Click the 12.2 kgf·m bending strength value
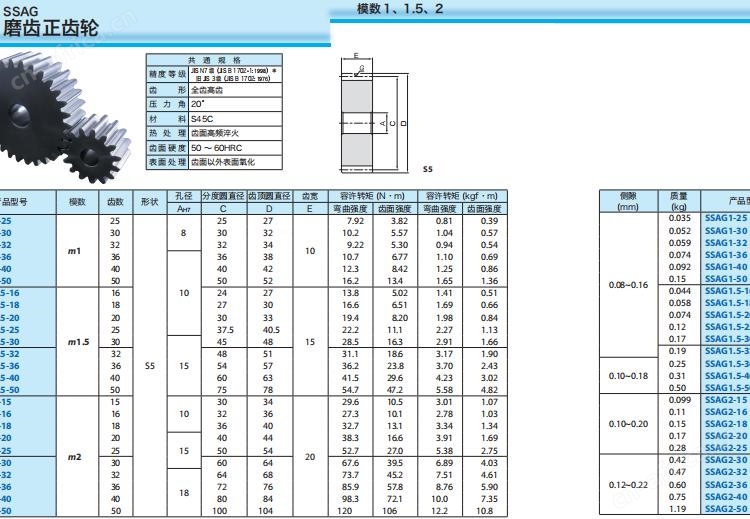This screenshot has height=519, width=750. [440, 511]
